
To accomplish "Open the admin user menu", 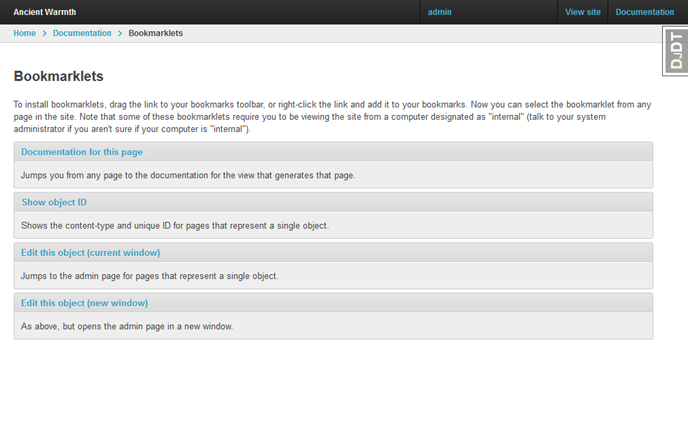I will [440, 12].
